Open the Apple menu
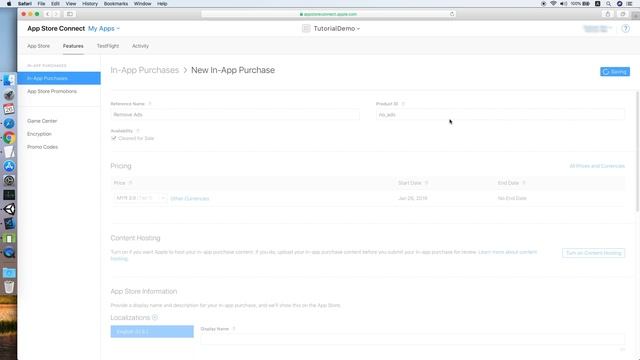The width and height of the screenshot is (640, 360). point(9,4)
